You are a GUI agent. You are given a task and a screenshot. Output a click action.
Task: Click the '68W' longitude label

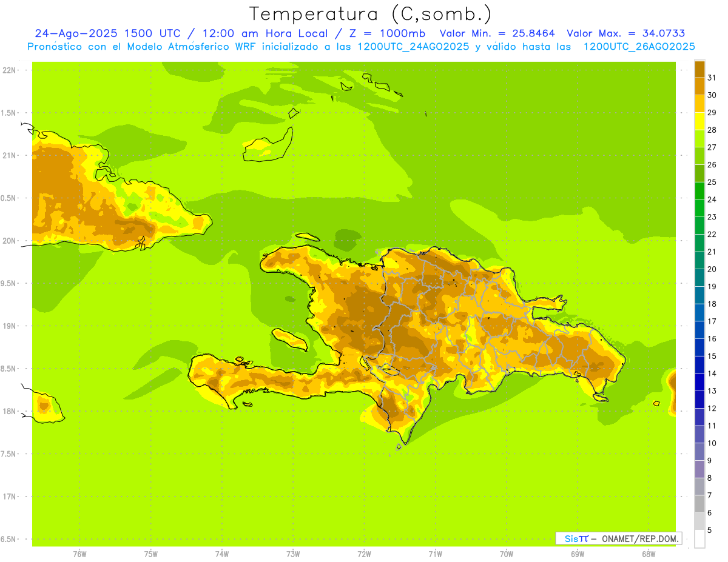(x=648, y=554)
